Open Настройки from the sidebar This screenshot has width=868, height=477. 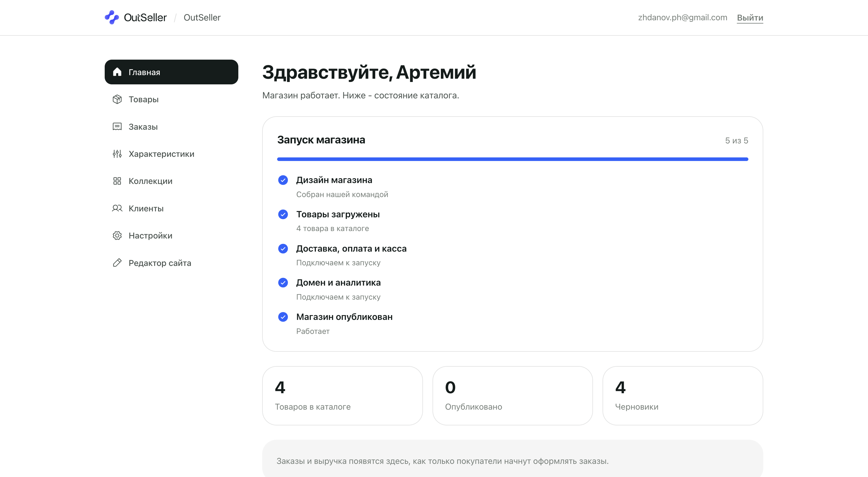click(171, 236)
